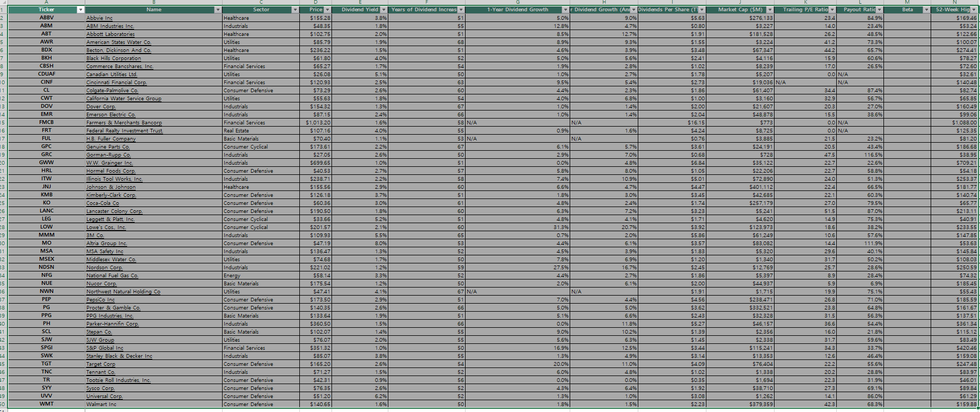
Task: Open the Abbott Laboratories link
Action: (x=110, y=34)
